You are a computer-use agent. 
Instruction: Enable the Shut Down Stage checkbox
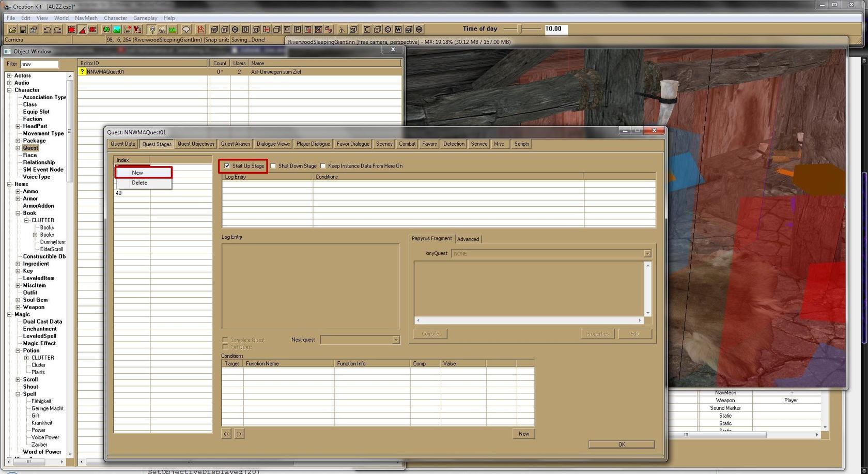point(274,166)
